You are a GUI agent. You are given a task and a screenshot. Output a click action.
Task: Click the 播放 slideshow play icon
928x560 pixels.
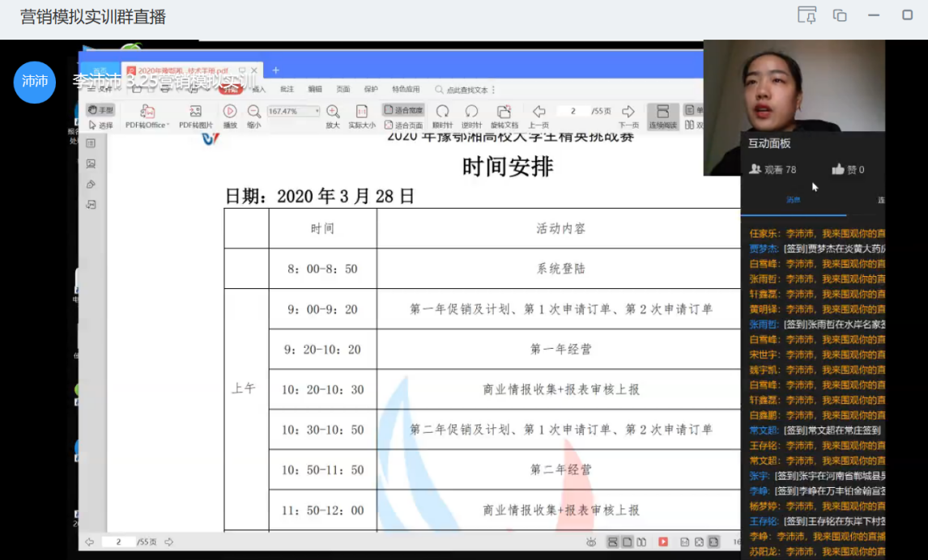pos(230,112)
